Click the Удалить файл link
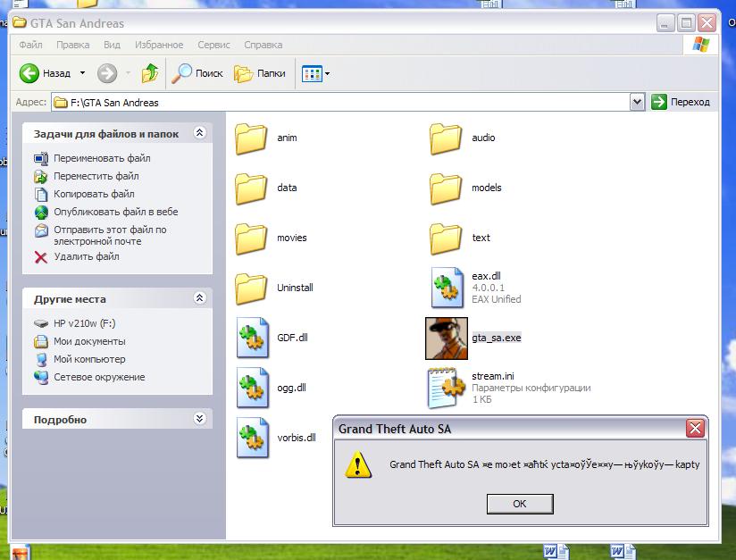Image resolution: width=736 pixels, height=560 pixels. 86,256
